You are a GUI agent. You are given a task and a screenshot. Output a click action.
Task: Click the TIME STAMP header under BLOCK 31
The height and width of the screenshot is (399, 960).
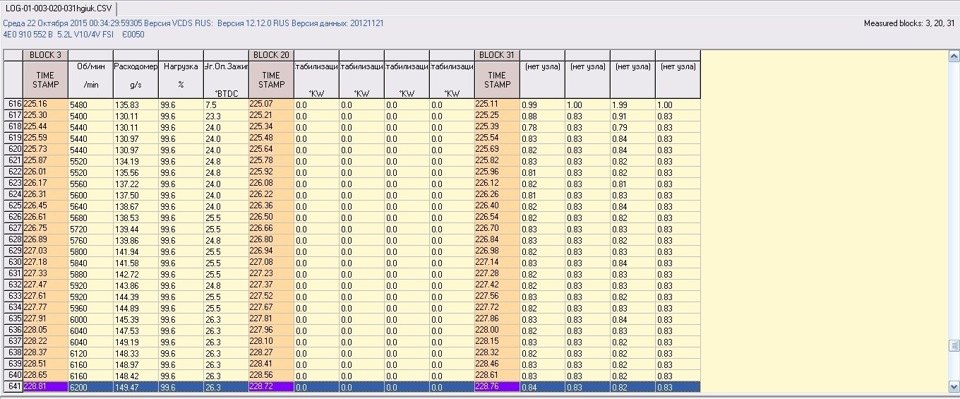coord(497,80)
